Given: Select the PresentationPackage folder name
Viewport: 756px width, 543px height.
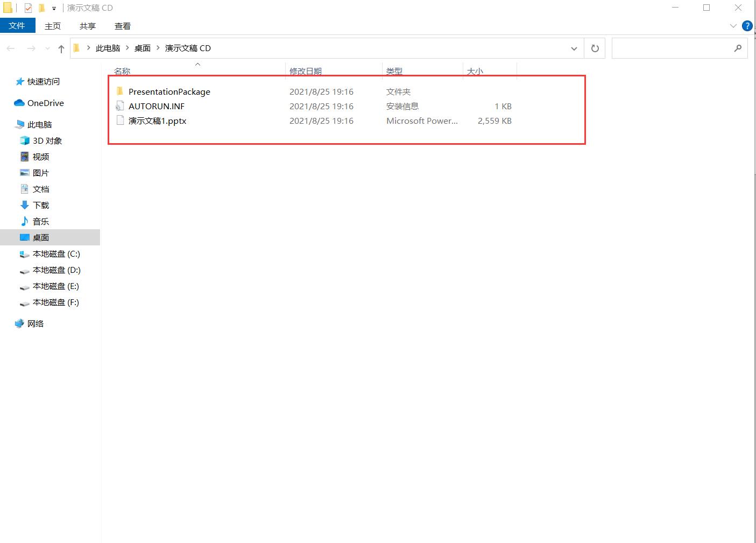Looking at the screenshot, I should [169, 91].
